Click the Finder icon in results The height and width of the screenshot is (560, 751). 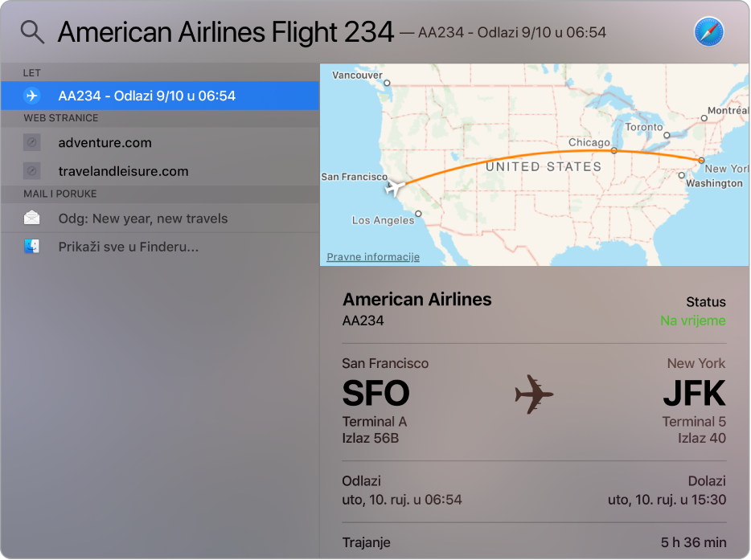[x=32, y=247]
